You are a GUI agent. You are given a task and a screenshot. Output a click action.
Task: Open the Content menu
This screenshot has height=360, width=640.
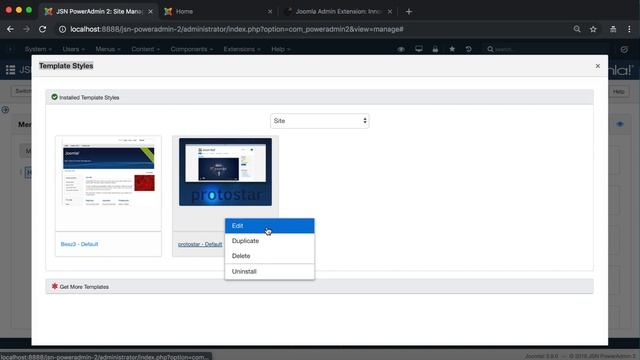click(145, 49)
